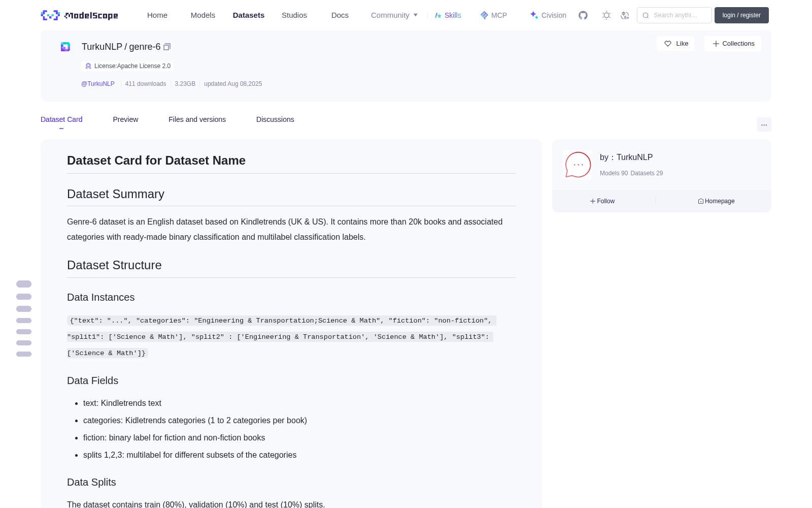Screen dimensions: 812x508
Task: Open the GitHub icon link
Action: [x=583, y=15]
